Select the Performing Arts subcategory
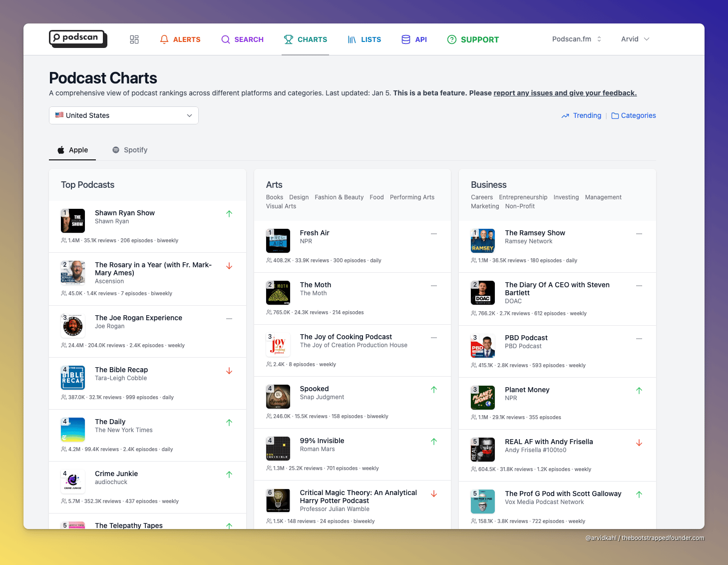Screen dimensions: 728x565 [412, 197]
